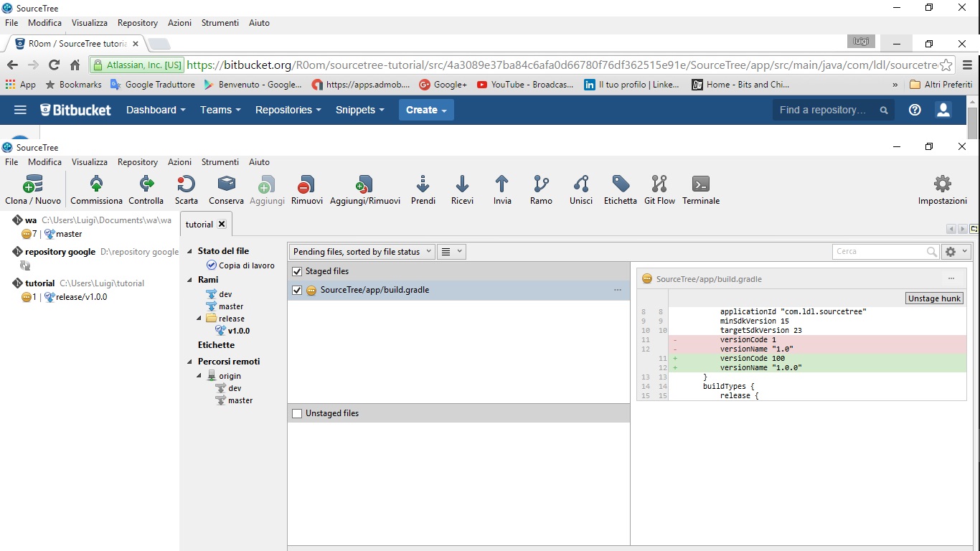Viewport: 980px width, 551px height.
Task: Click the Invia push icon
Action: [502, 184]
